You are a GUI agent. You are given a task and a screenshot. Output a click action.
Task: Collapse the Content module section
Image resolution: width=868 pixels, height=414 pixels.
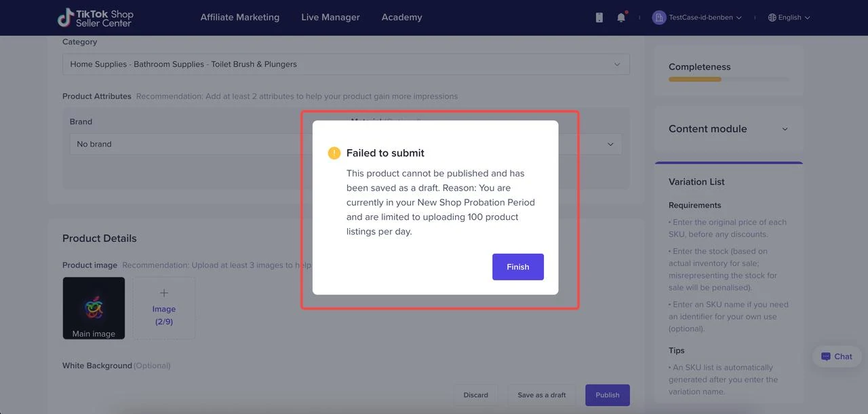click(x=785, y=129)
